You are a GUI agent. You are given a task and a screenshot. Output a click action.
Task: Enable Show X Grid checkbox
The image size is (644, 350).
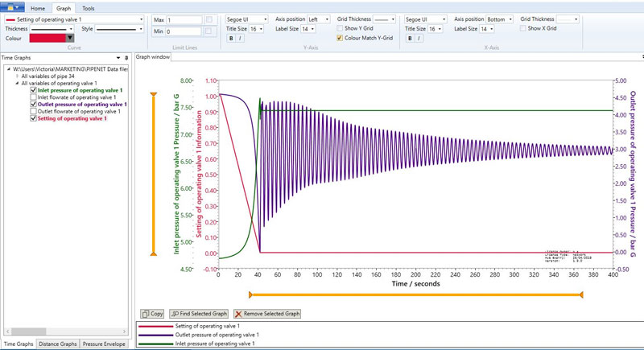pyautogui.click(x=522, y=28)
